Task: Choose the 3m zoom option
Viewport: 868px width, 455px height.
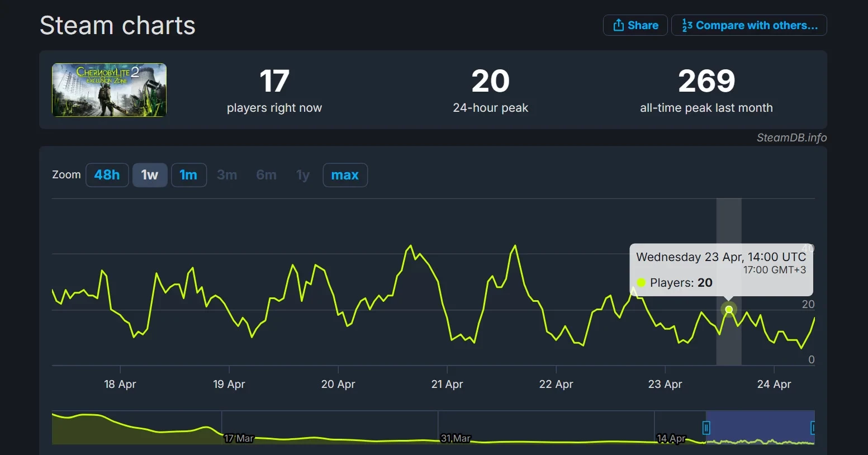Action: (227, 175)
